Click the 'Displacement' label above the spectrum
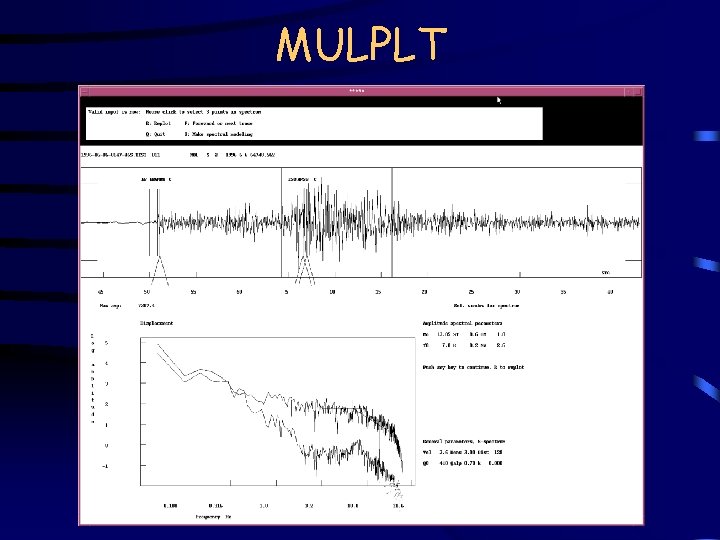This screenshot has height=540, width=720. click(157, 323)
